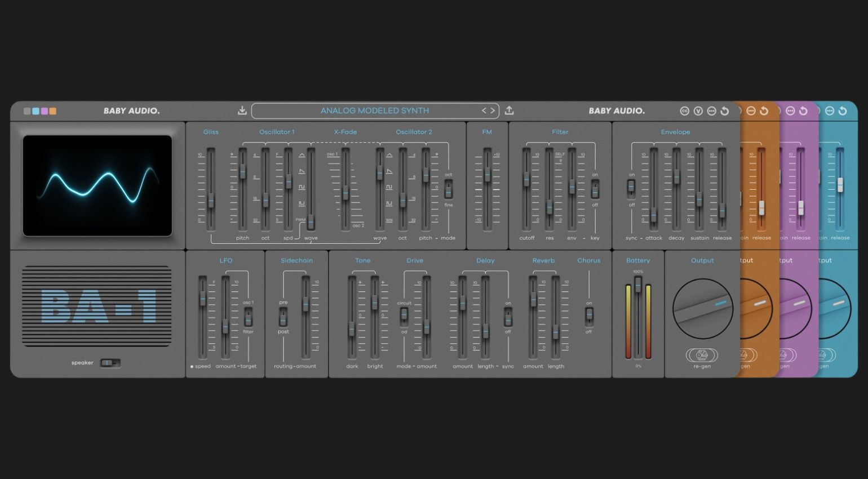Open three-dots menu icon in purple window
868x479 pixels.
[790, 111]
